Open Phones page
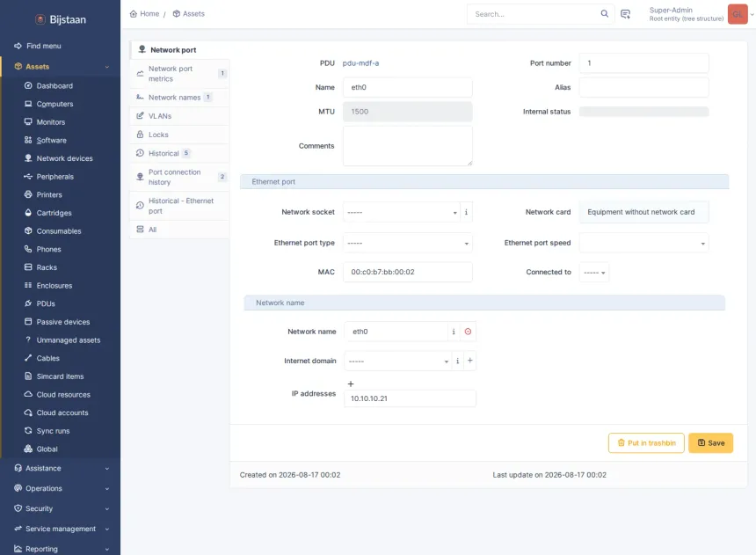The width and height of the screenshot is (756, 555). tap(48, 250)
